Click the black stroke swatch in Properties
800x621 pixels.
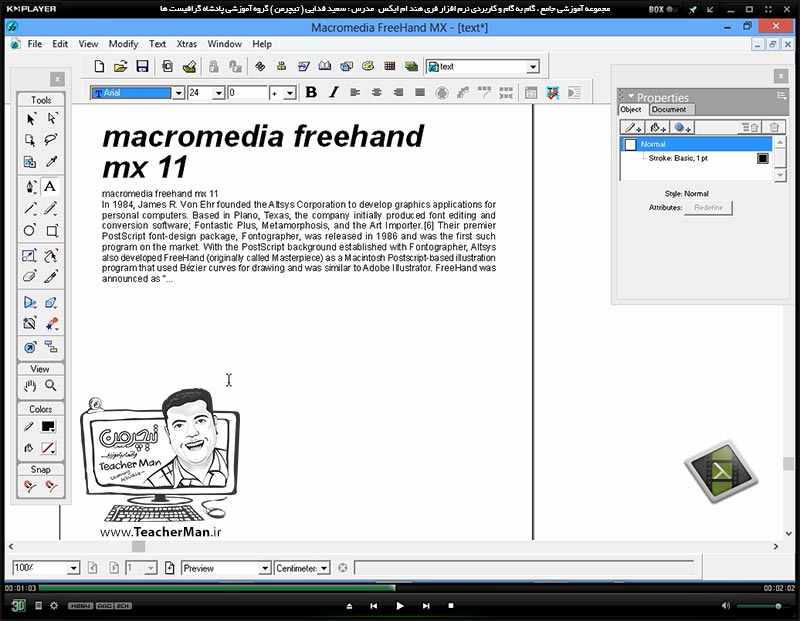click(x=762, y=158)
